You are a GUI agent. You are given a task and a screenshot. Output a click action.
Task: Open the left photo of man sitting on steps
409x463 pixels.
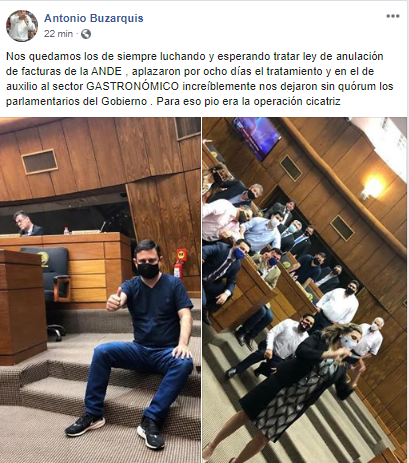100,290
